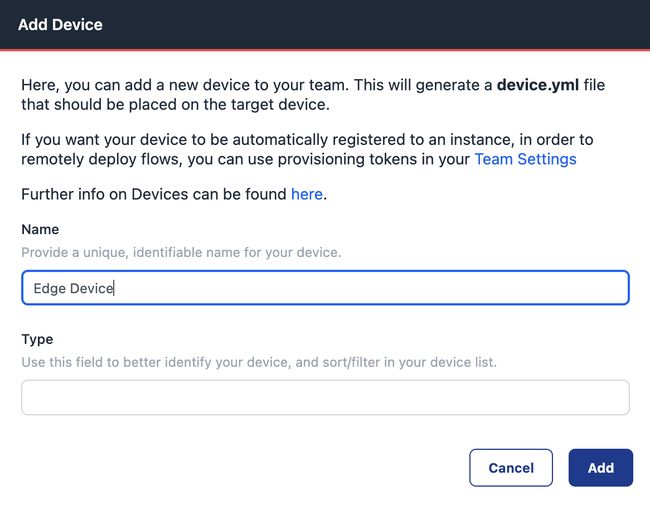This screenshot has height=505, width=650.
Task: Click the 'Provide a unique, identifiable name' hint
Action: click(x=181, y=252)
